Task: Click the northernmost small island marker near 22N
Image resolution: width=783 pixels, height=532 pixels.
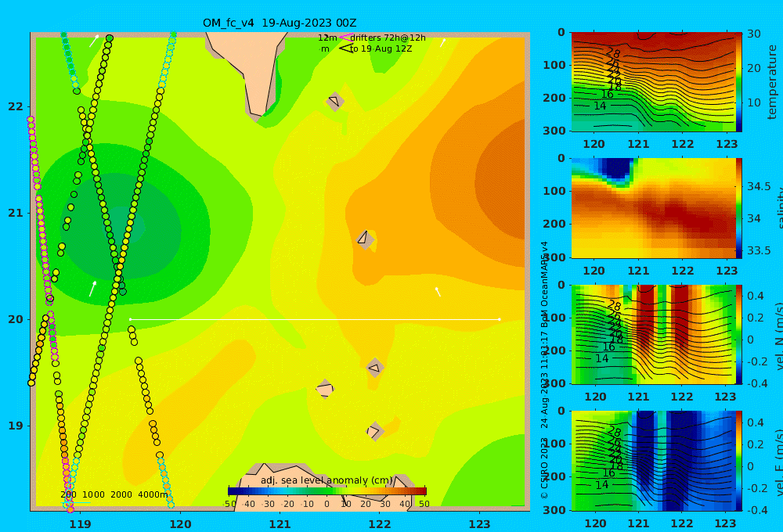Action: click(334, 101)
